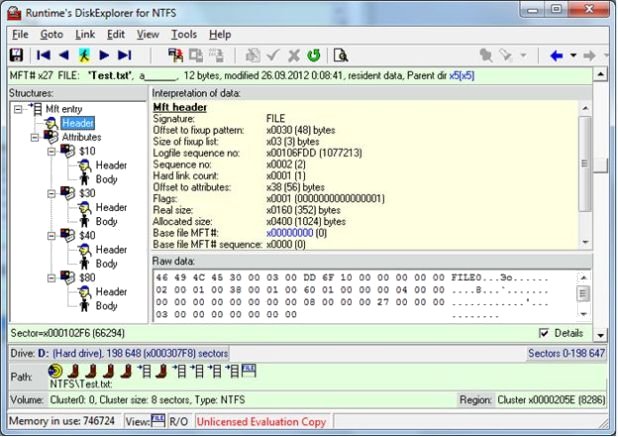
Task: Select Header under $30 attribute
Action: 111,207
